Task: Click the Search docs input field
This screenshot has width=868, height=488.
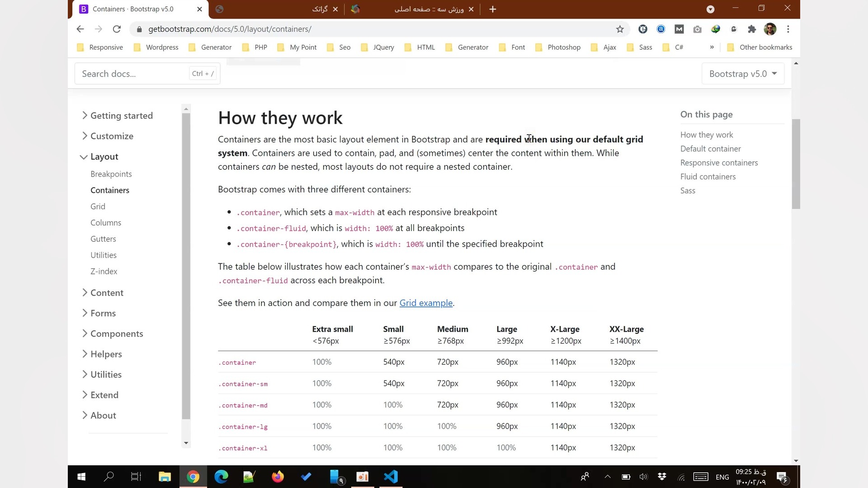Action: point(147,74)
